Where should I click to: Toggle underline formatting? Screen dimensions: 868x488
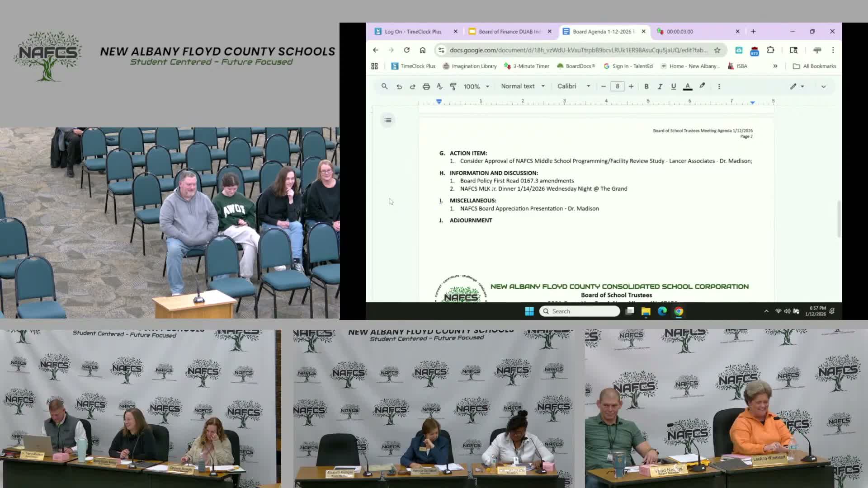coord(674,86)
